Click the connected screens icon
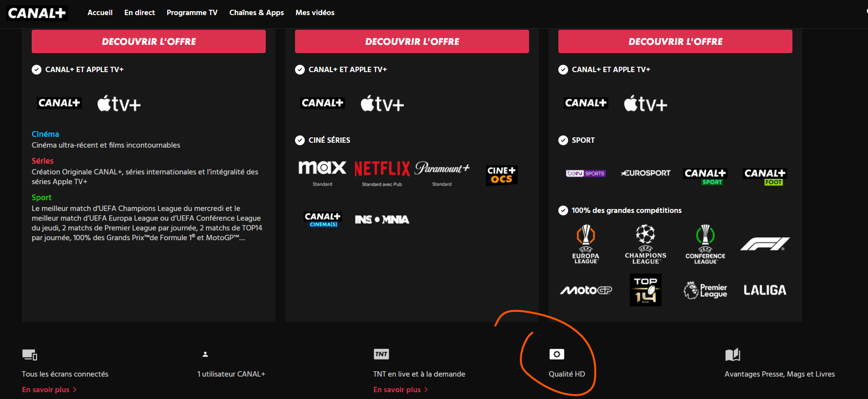The width and height of the screenshot is (868, 399). [30, 355]
